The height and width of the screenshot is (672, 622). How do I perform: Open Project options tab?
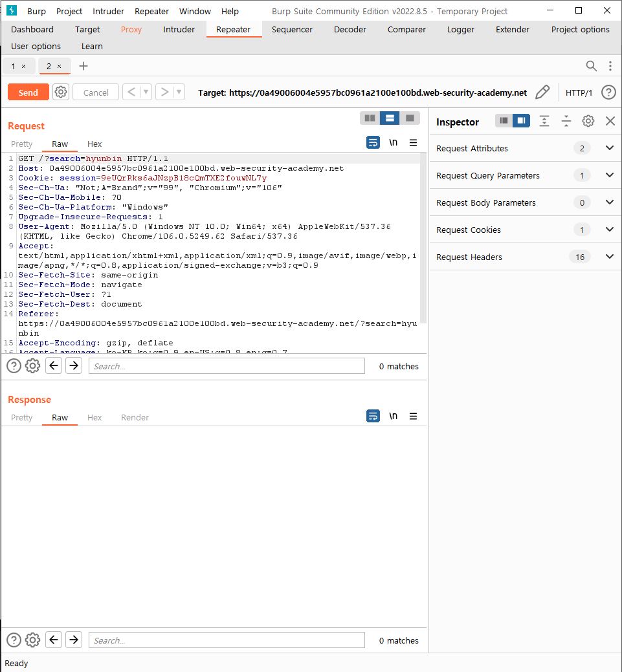click(580, 29)
